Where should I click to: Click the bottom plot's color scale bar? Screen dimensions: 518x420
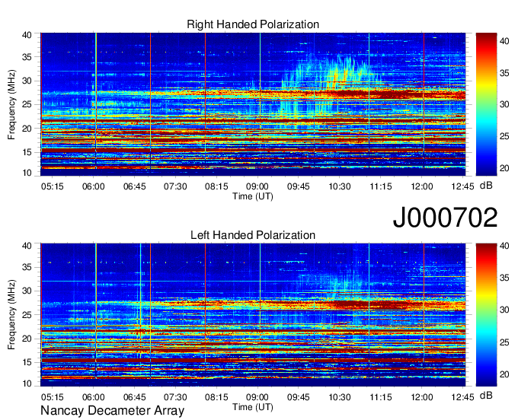(x=487, y=315)
